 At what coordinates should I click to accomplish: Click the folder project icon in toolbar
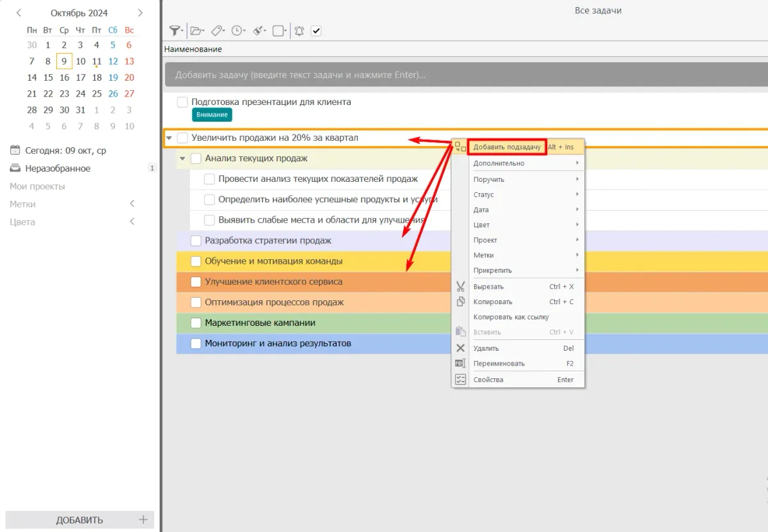(x=196, y=31)
